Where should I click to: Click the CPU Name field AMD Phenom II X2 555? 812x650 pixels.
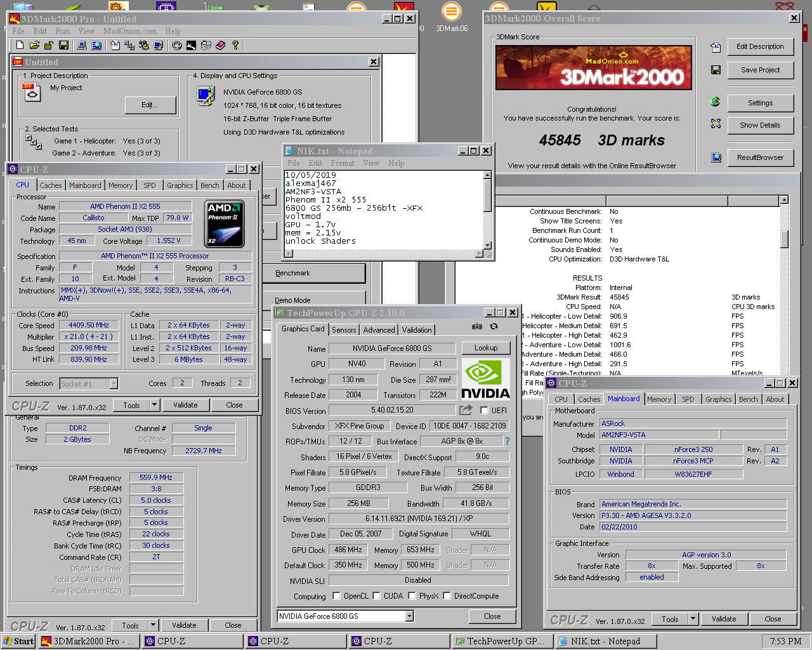pyautogui.click(x=125, y=206)
